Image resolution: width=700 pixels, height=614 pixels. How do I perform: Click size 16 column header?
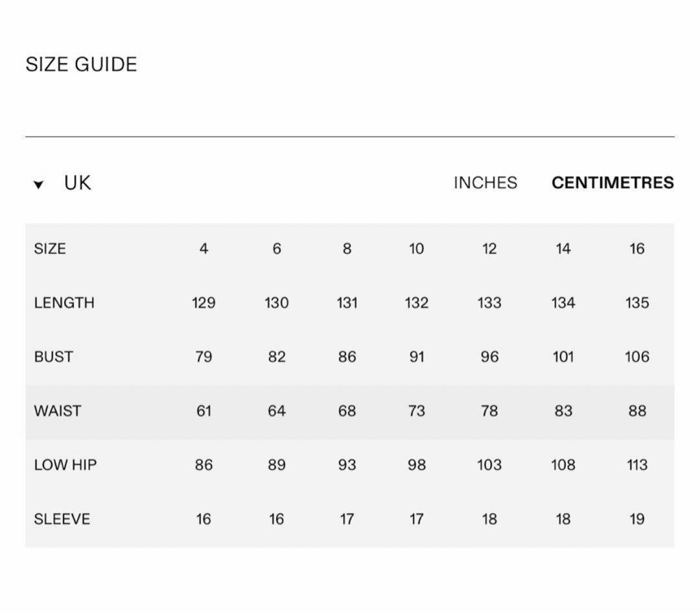[637, 249]
